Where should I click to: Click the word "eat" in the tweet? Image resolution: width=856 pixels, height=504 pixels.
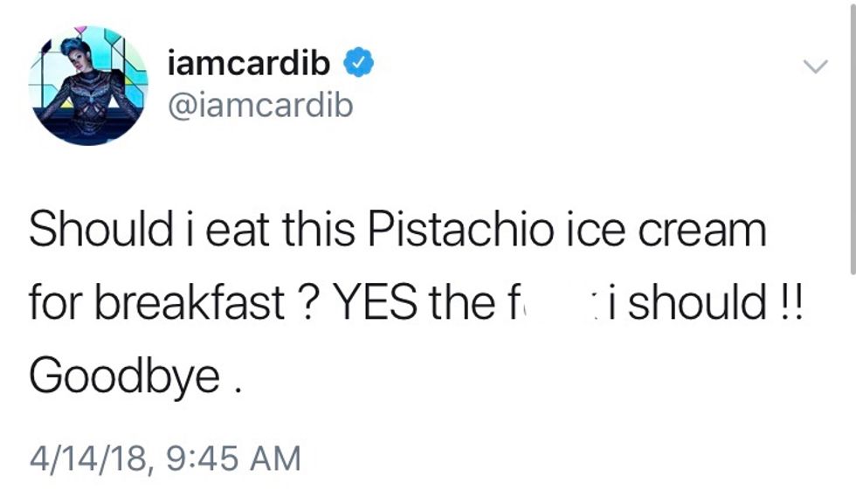pyautogui.click(x=239, y=231)
